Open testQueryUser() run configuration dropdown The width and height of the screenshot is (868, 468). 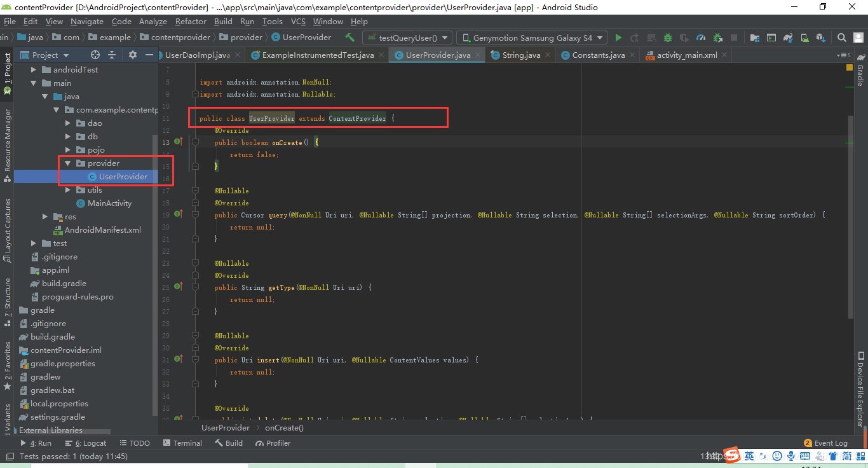tap(407, 38)
